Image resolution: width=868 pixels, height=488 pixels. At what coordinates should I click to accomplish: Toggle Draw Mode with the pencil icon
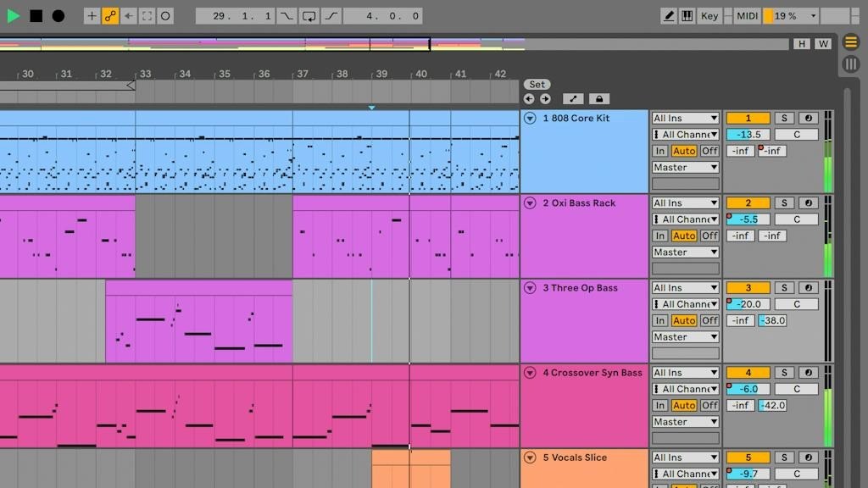pyautogui.click(x=669, y=14)
